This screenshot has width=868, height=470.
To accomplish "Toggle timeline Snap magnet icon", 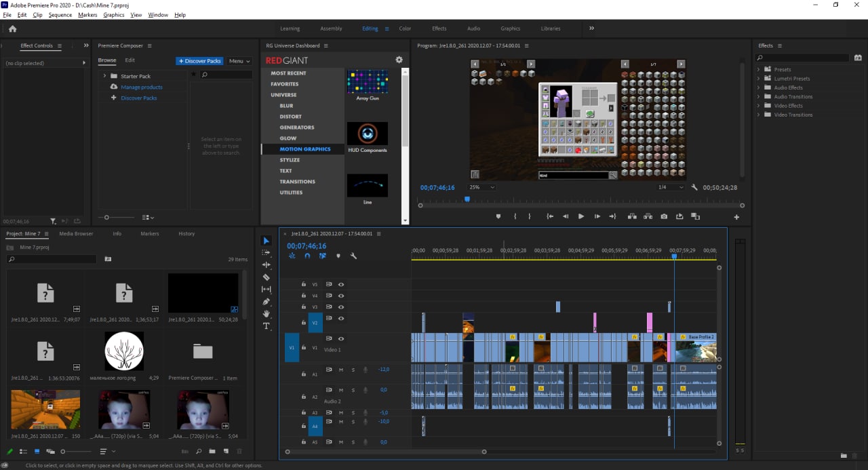I will tap(307, 256).
